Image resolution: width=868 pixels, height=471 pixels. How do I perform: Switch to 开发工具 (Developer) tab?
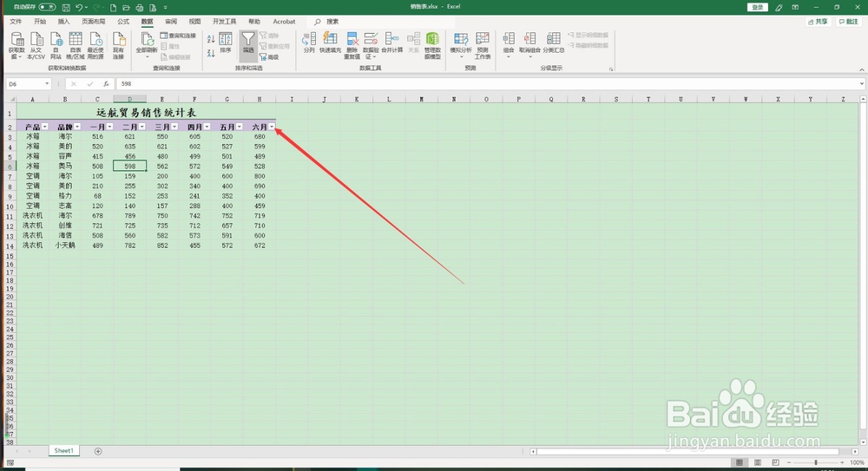pos(224,22)
